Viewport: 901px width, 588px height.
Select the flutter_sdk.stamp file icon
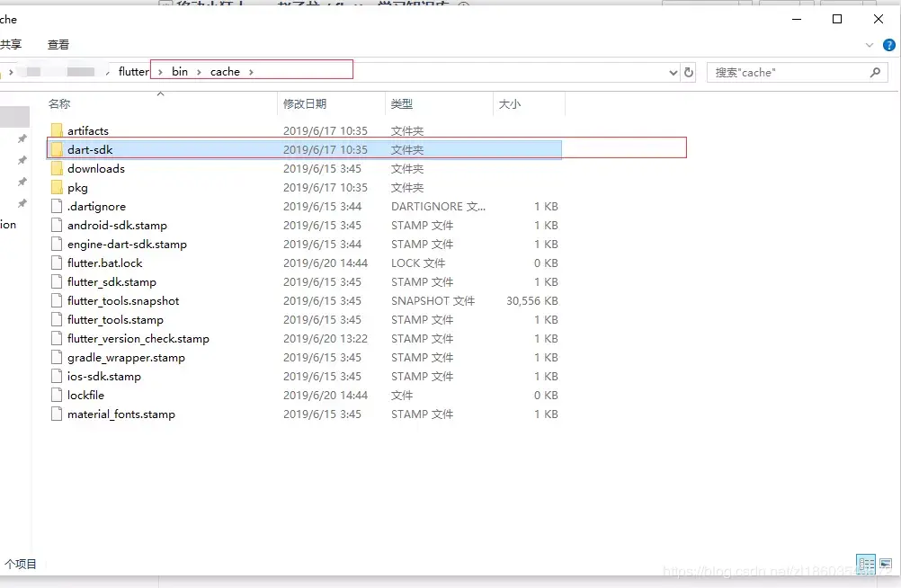[x=57, y=281]
